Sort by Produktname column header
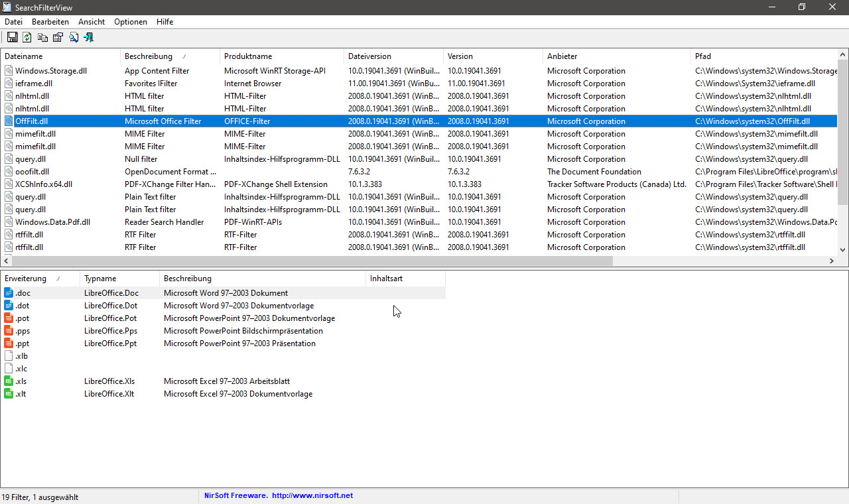 [282, 56]
